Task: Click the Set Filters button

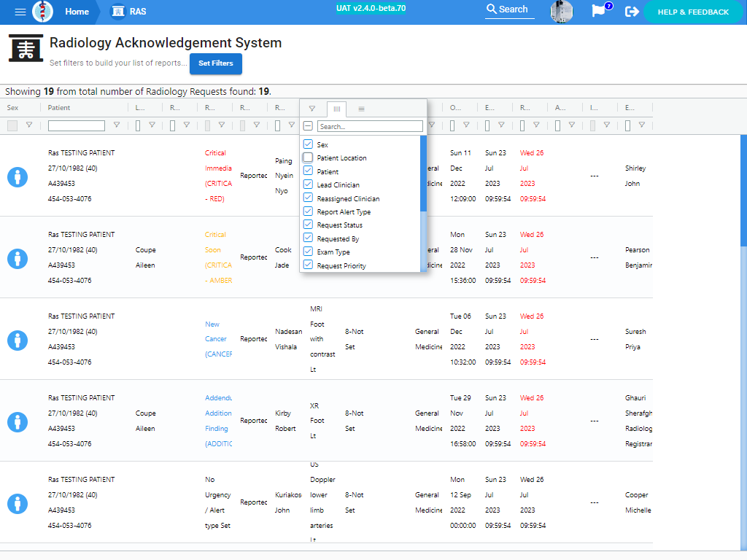Action: (x=216, y=63)
